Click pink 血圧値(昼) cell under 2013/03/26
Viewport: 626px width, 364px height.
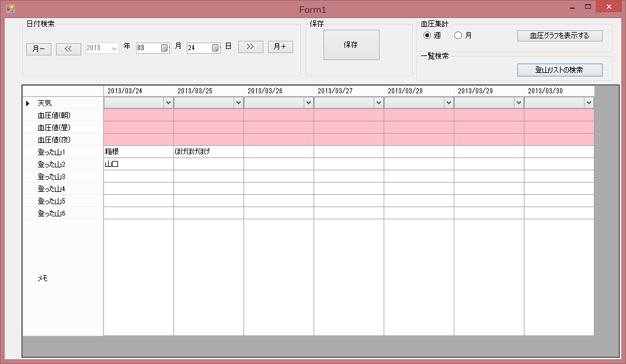click(279, 128)
